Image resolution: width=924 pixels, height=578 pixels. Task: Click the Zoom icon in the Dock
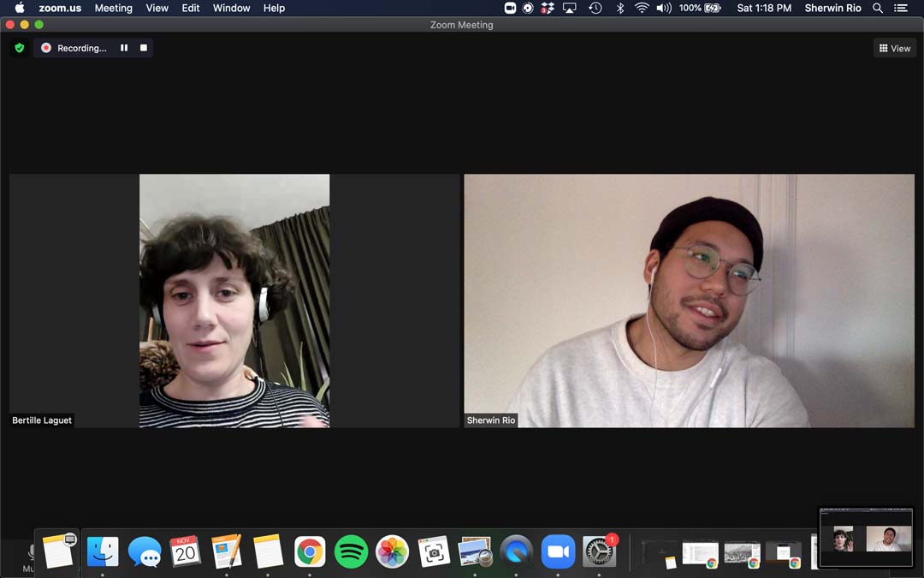558,552
